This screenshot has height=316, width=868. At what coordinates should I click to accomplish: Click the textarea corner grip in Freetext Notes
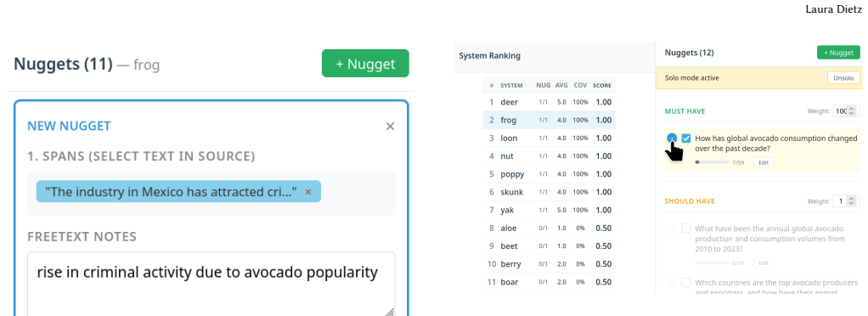pyautogui.click(x=390, y=312)
